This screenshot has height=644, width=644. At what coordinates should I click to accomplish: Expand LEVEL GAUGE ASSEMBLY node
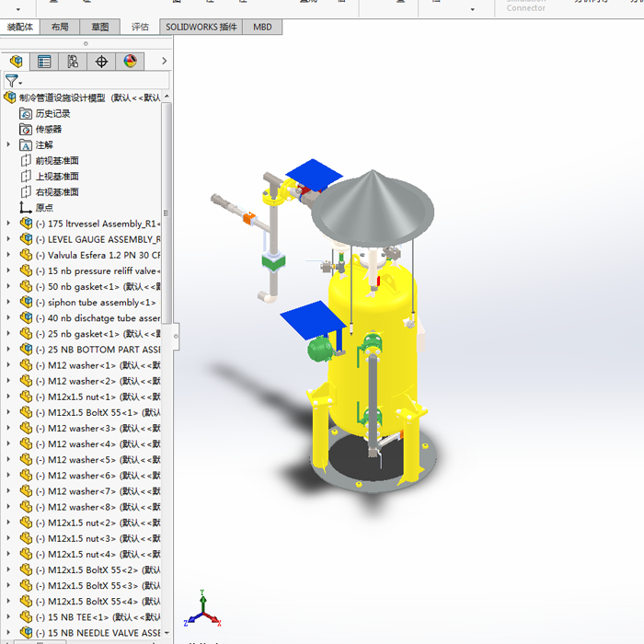pos(8,239)
